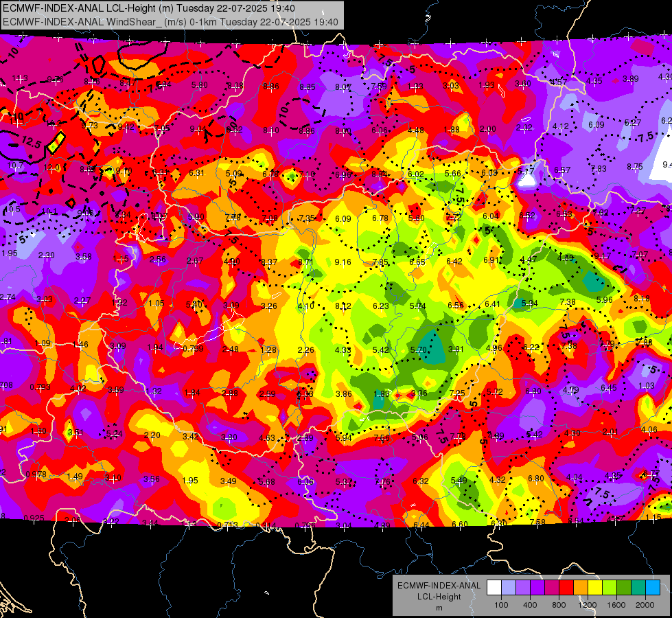Click the wind shear value 5.74
This screenshot has width=672, height=618.
point(418,306)
